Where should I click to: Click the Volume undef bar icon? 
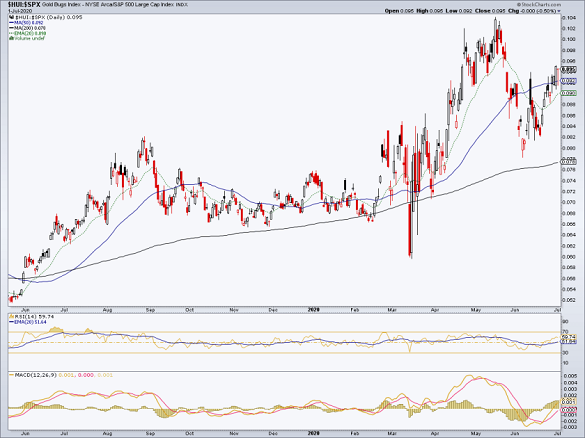click(12, 38)
